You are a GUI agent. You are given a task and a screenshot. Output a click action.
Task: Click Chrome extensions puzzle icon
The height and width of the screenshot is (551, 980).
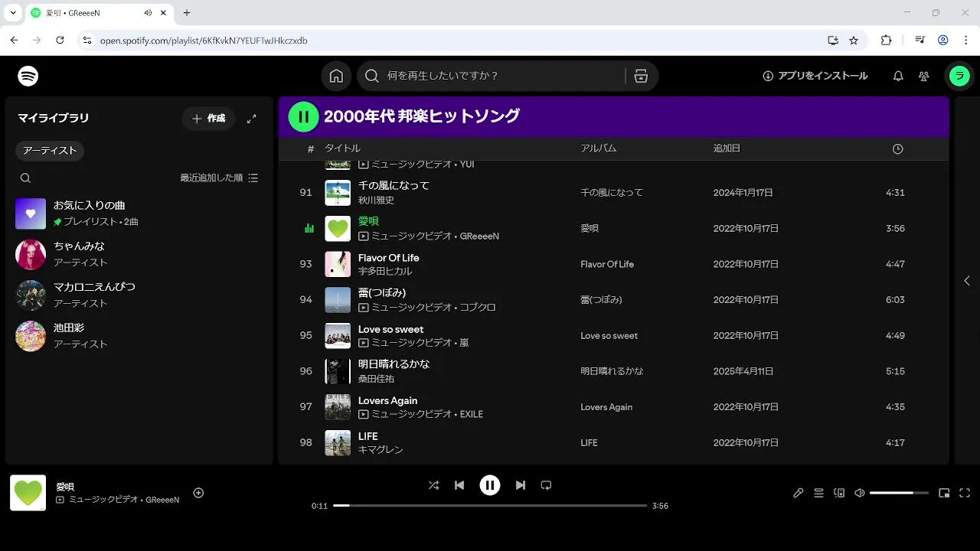click(887, 40)
